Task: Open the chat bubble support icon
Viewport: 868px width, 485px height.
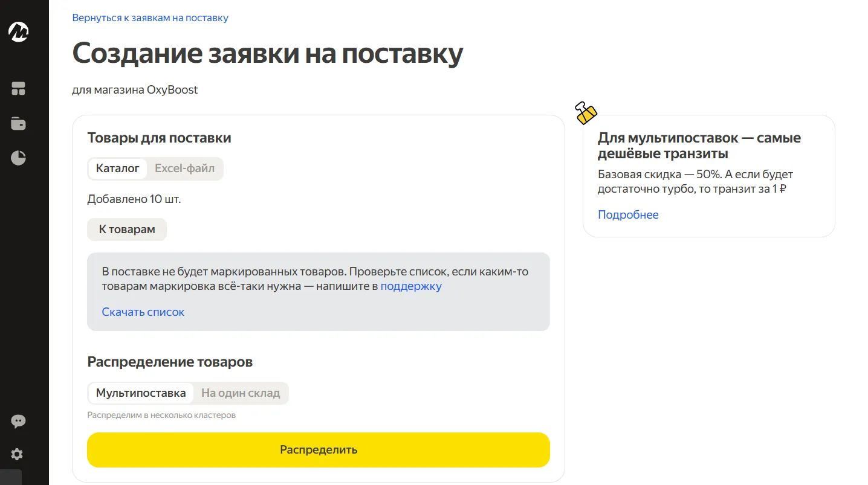Action: (x=19, y=422)
